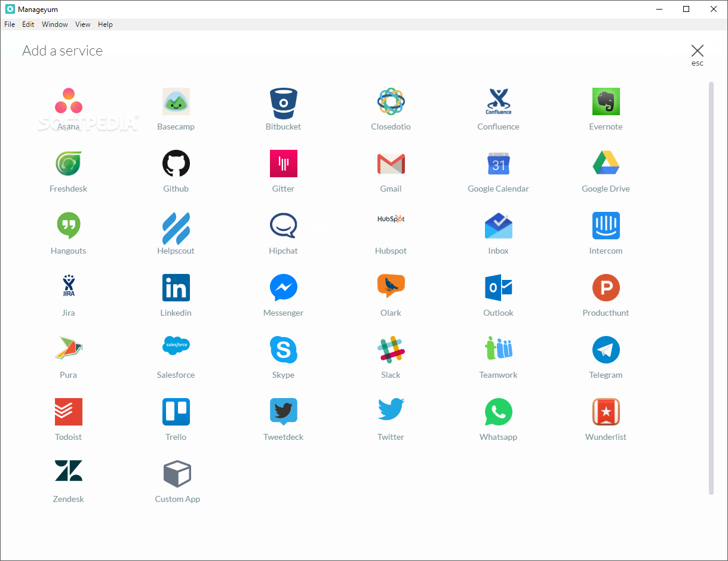
Task: Click the 'Producthunt' label text
Action: coord(606,313)
